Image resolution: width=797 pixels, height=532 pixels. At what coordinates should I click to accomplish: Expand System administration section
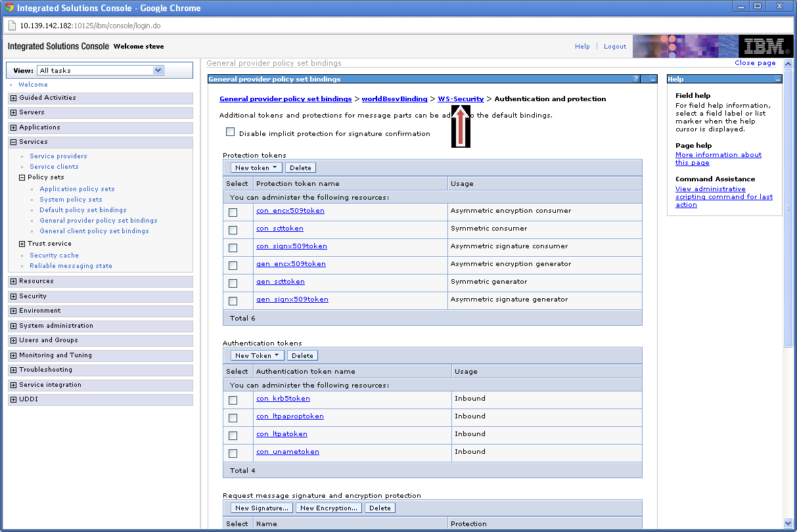click(x=14, y=326)
